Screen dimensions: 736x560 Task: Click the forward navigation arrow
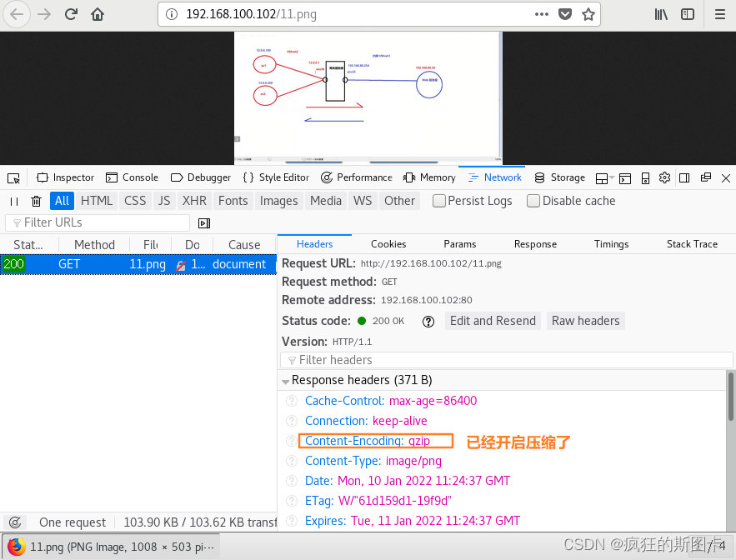(44, 14)
